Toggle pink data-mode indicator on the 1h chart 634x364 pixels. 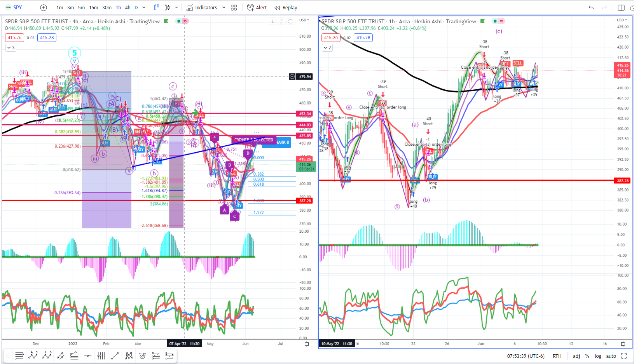pos(501,21)
